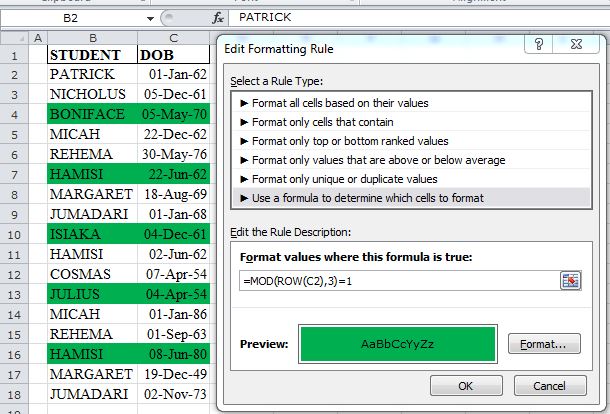Click the range selector icon in formula box

[x=570, y=281]
